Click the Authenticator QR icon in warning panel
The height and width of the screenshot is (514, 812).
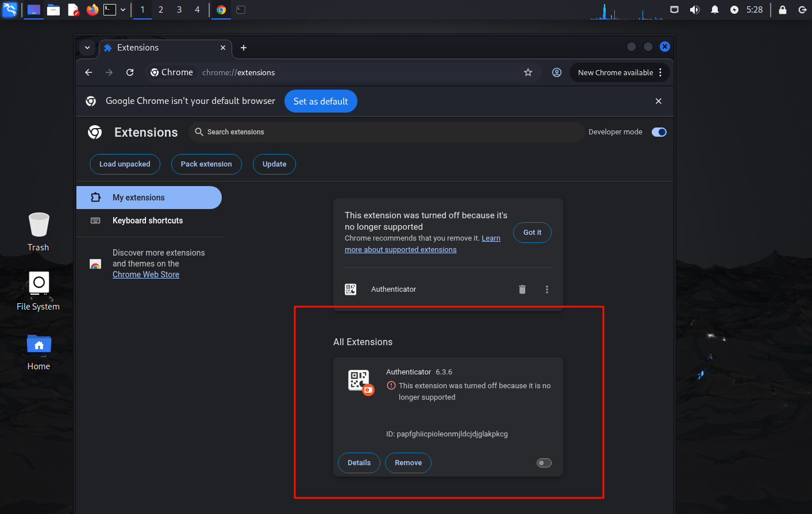point(351,289)
